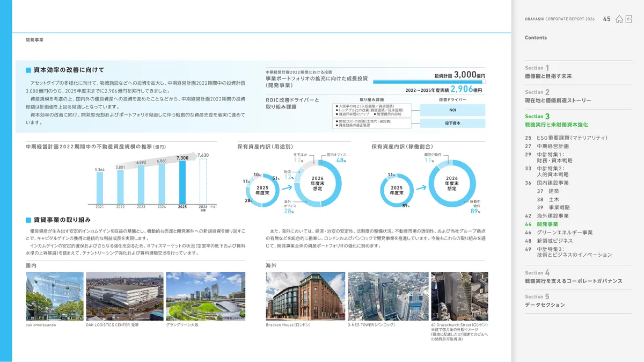Click the Bracken House (ロンドン) photo
Screen dimensions: 644x362
305,296
